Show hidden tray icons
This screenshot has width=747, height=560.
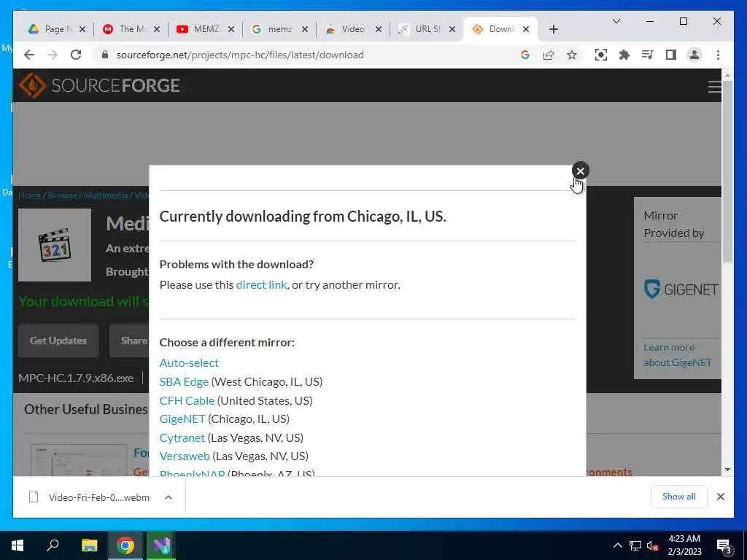pyautogui.click(x=617, y=545)
